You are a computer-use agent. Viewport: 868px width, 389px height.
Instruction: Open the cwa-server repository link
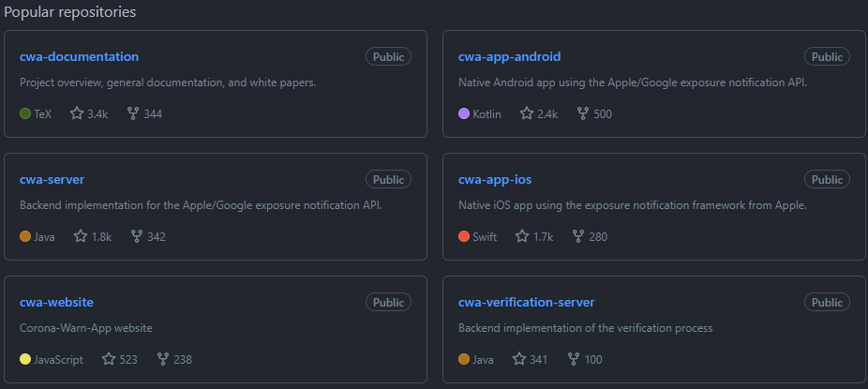[x=52, y=180]
